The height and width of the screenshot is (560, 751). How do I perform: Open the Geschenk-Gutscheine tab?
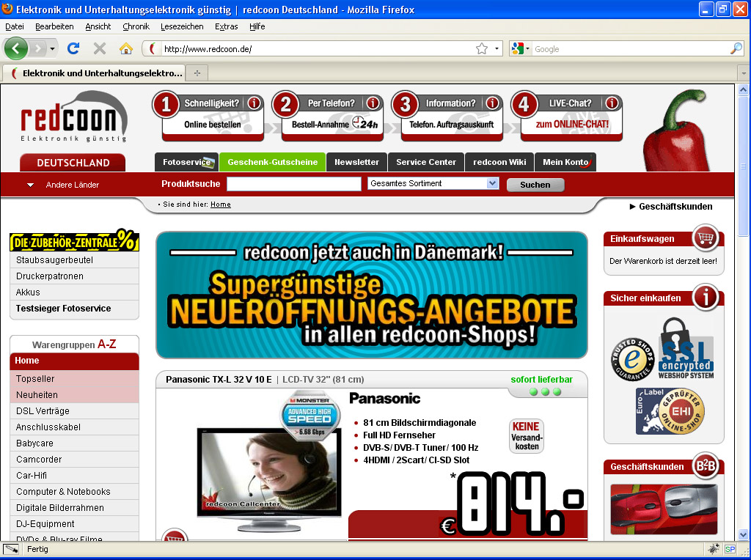coord(272,162)
